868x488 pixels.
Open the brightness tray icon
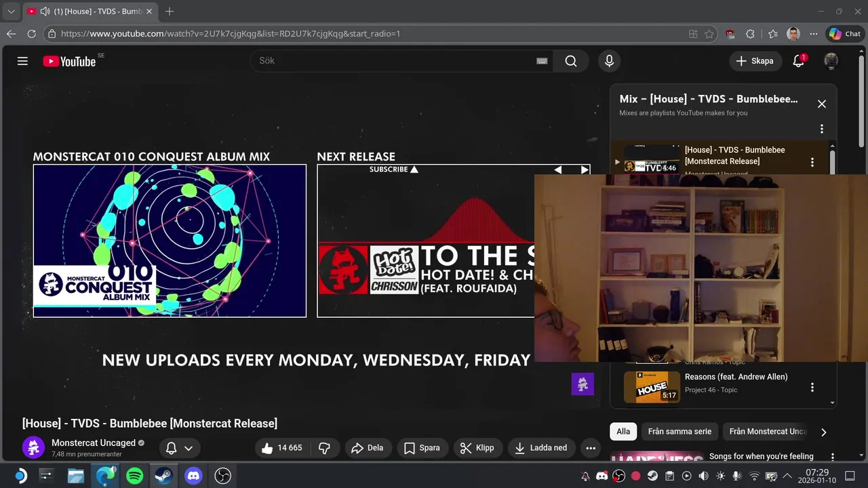pyautogui.click(x=720, y=476)
